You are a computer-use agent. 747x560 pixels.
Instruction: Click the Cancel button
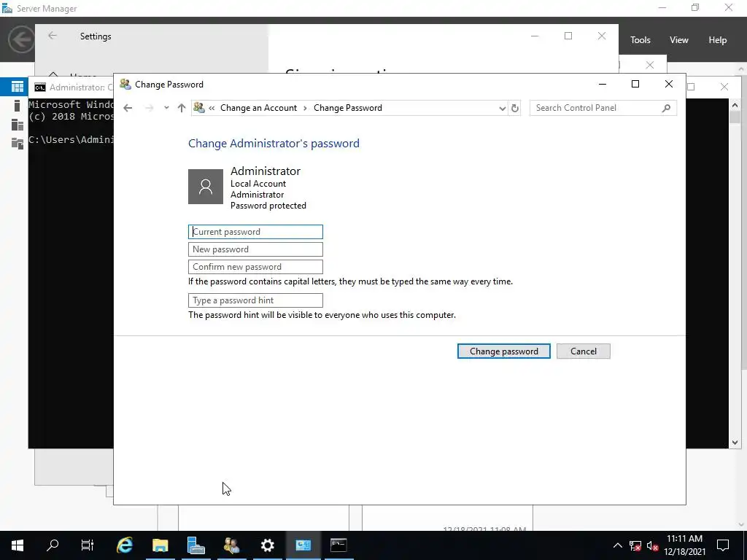pos(583,351)
